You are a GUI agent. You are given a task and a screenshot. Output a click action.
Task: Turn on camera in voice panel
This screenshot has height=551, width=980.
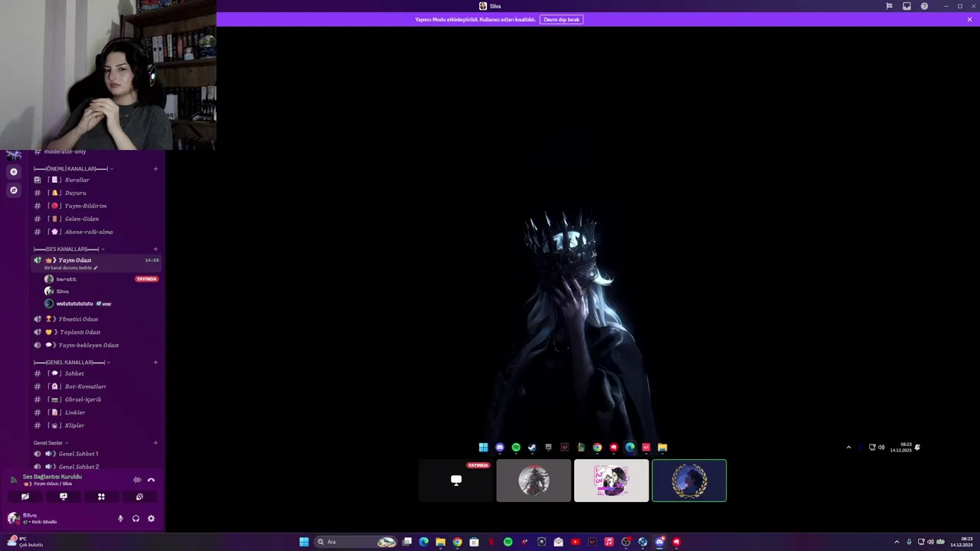(25, 497)
